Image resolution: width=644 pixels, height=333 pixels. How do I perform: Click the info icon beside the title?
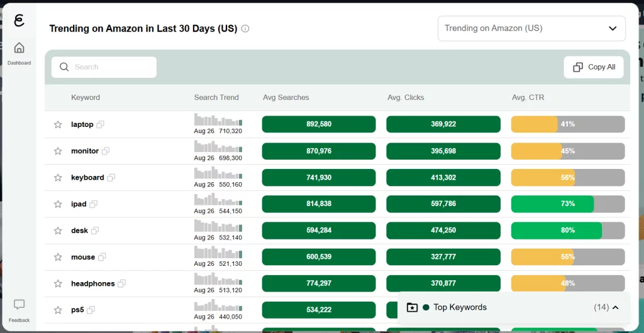click(x=245, y=29)
